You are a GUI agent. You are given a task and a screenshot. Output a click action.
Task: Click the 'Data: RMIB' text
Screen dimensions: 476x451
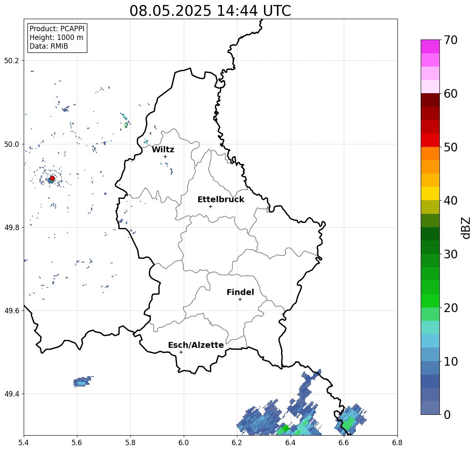[49, 46]
